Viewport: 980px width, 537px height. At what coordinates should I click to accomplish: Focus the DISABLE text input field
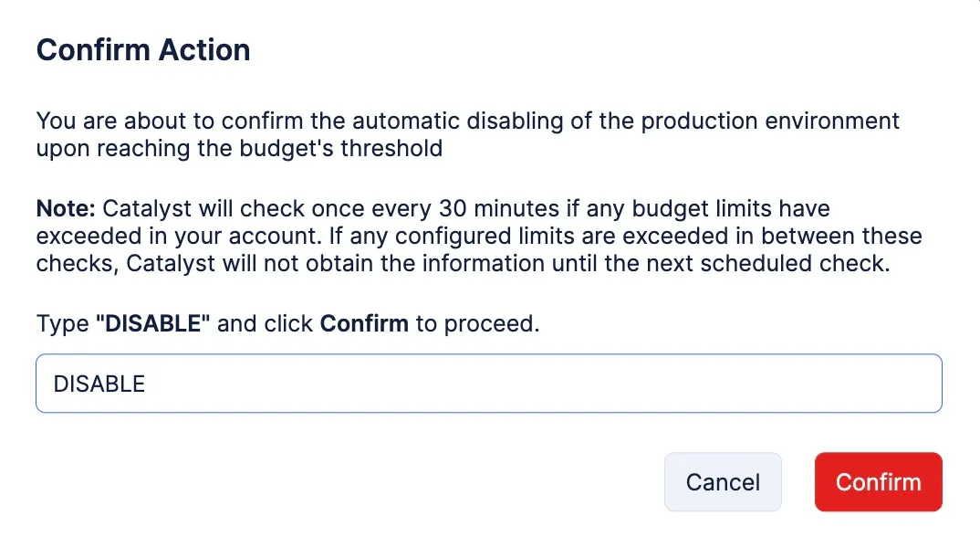(x=489, y=383)
